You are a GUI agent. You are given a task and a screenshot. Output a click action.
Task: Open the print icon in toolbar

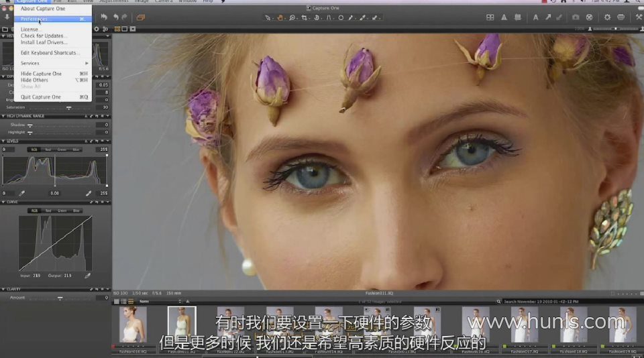pos(621,17)
